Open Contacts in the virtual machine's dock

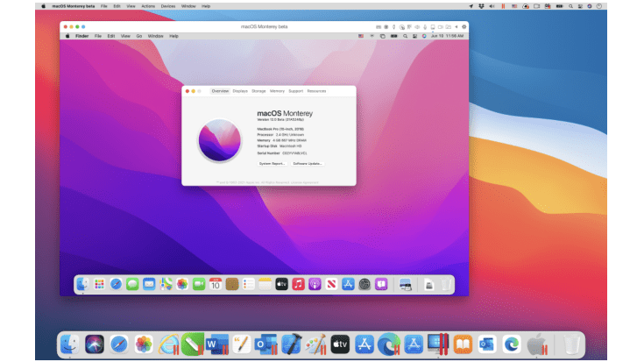pyautogui.click(x=232, y=284)
